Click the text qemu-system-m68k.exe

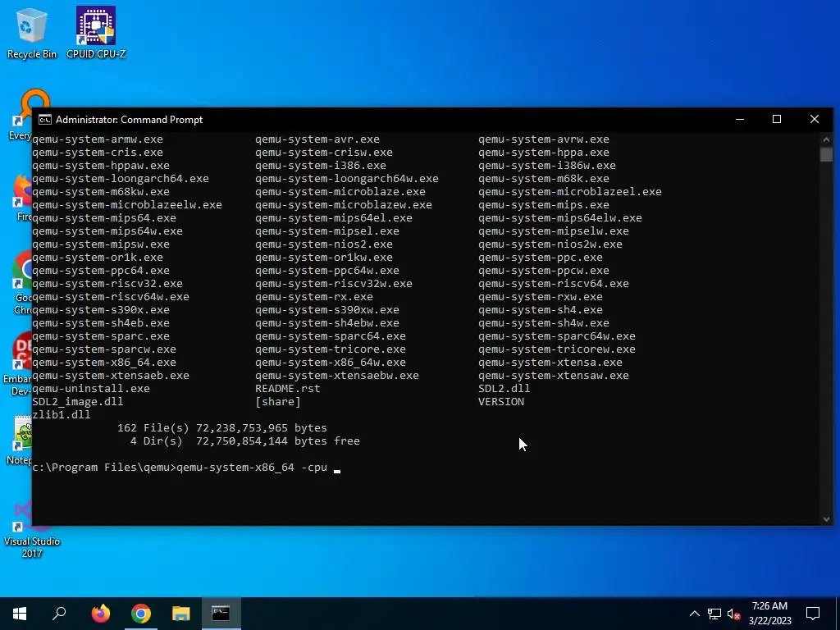click(x=544, y=178)
